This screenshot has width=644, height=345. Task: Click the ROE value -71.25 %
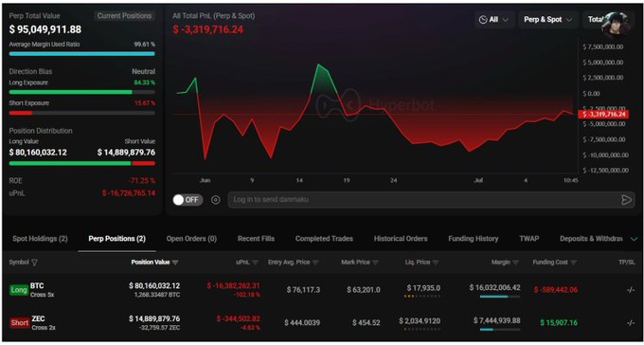[142, 180]
